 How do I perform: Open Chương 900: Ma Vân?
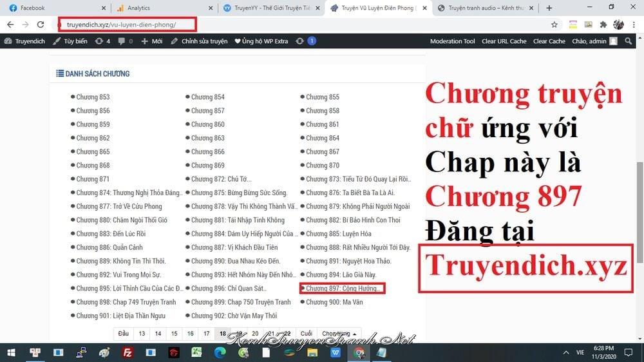pos(334,302)
